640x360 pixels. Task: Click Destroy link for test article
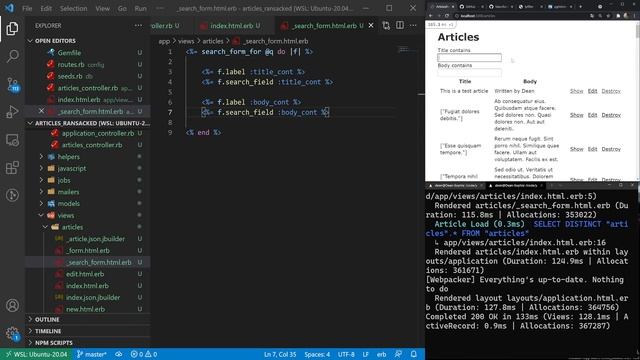tap(611, 91)
